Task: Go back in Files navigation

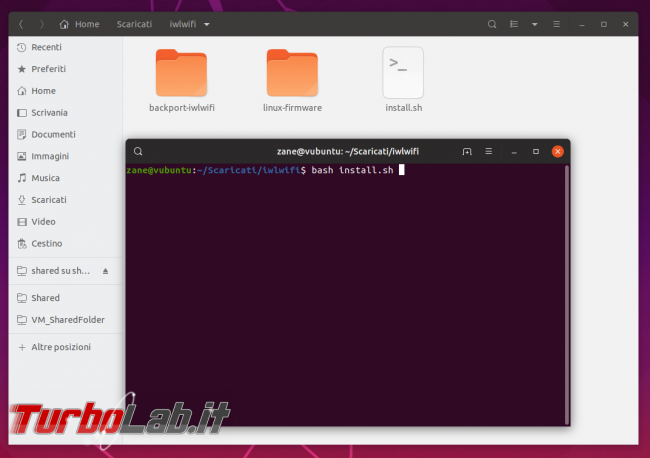Action: 21,24
